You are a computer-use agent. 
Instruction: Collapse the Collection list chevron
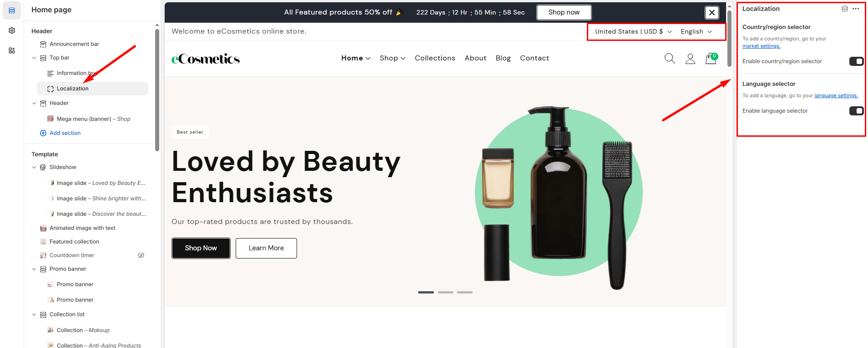pos(34,314)
